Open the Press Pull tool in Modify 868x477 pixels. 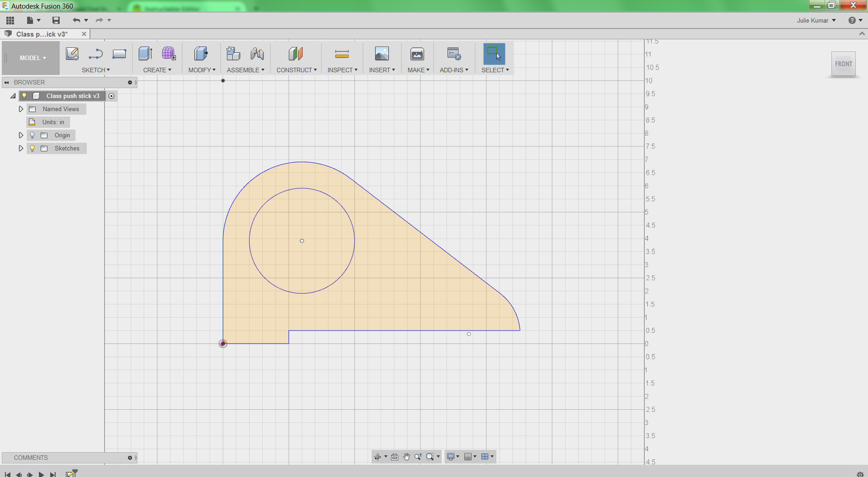tap(201, 53)
